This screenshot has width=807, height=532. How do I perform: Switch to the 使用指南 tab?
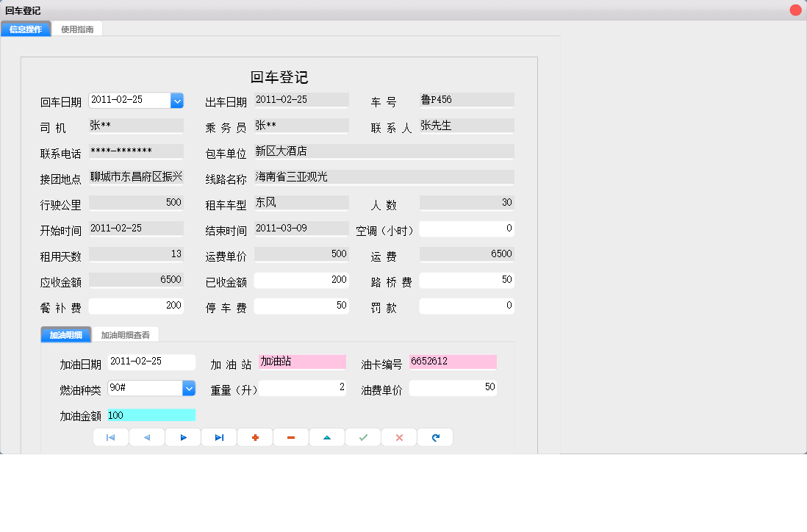(76, 29)
